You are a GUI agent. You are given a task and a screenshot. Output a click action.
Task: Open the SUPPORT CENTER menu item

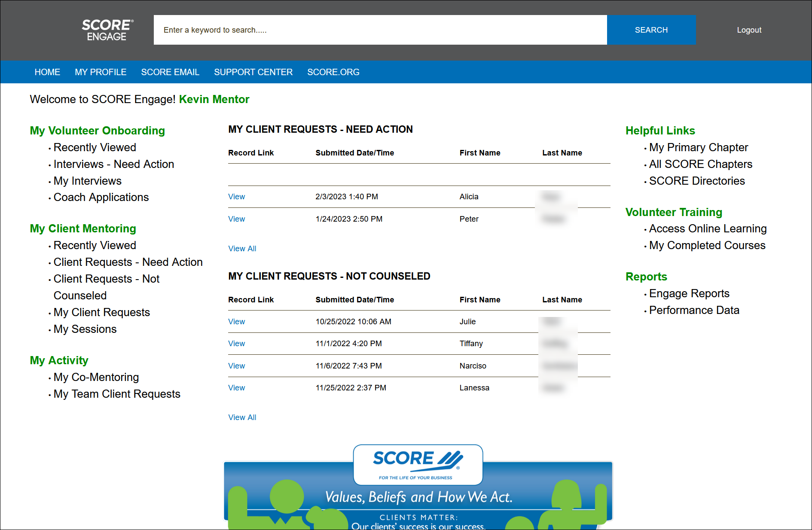click(253, 72)
